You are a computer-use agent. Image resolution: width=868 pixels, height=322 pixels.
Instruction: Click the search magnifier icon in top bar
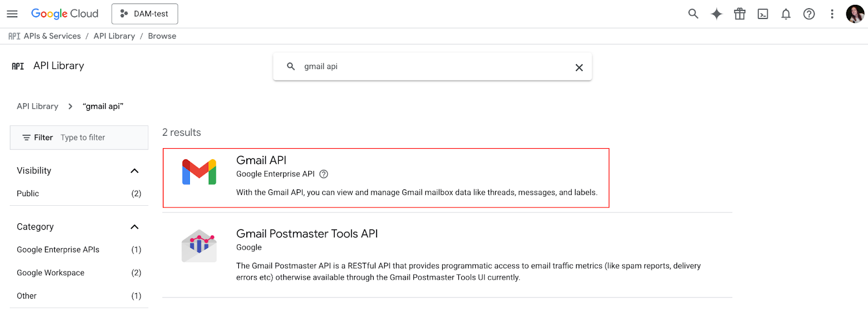[693, 14]
